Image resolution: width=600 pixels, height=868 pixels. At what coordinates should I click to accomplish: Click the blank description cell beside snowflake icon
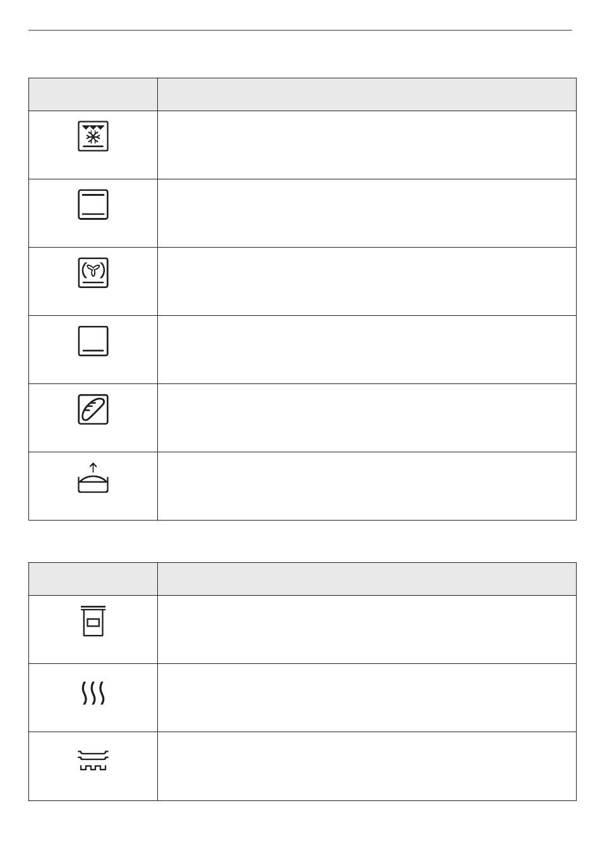367,145
